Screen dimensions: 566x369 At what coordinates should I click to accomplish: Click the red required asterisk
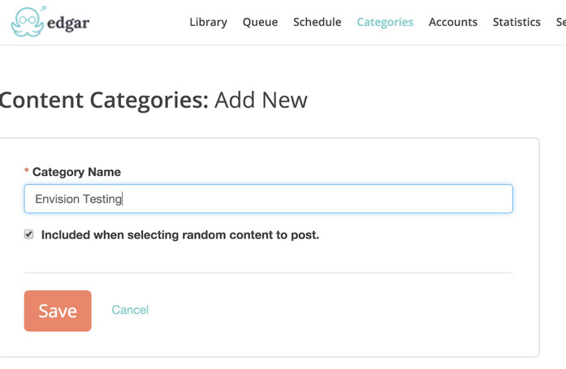[26, 170]
